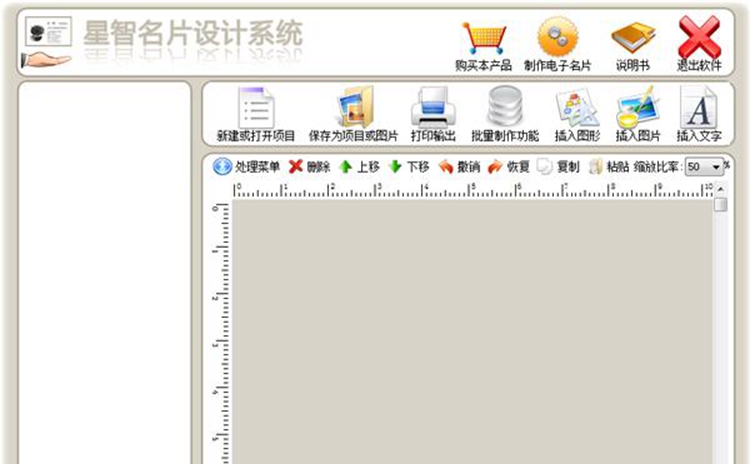Screen dimensions: 750x464
Task: Click 粘贴 paste button
Action: point(609,166)
